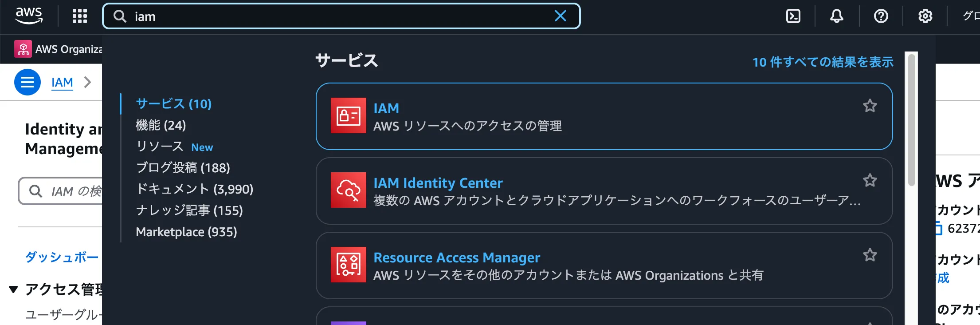980x325 pixels.
Task: Collapse the アクセス管理 section triangle
Action: (x=14, y=290)
